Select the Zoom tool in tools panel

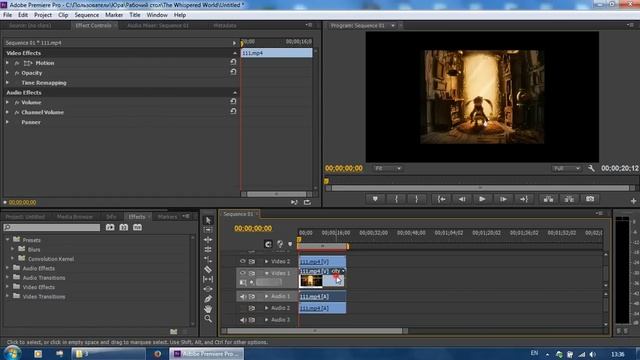point(208,318)
